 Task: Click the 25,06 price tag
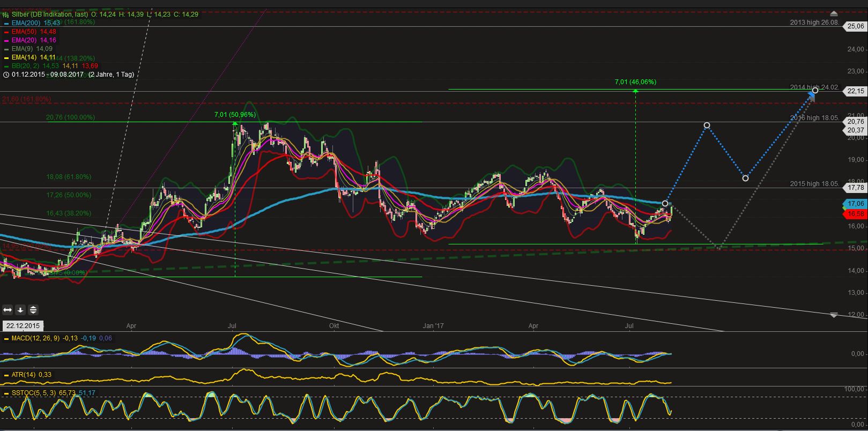855,26
